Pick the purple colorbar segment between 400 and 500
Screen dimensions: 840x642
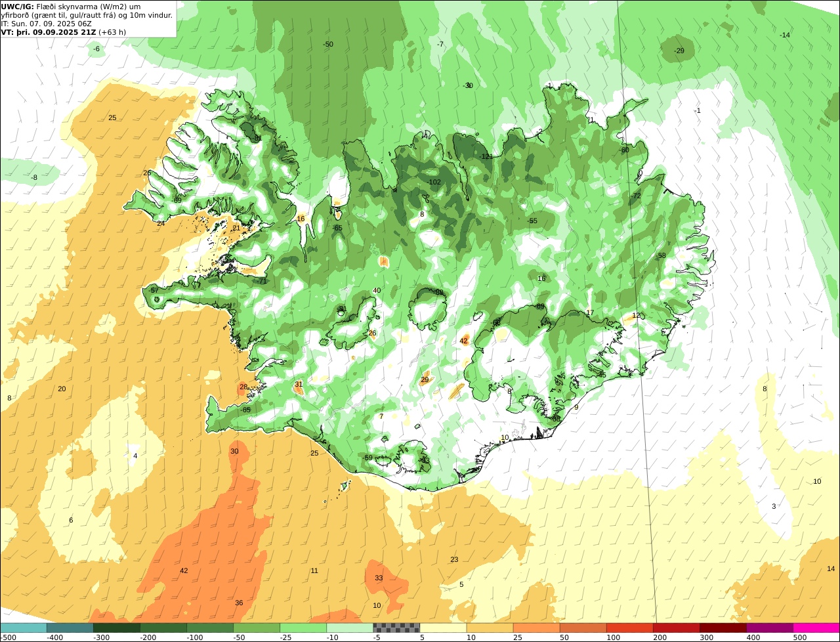(x=769, y=628)
